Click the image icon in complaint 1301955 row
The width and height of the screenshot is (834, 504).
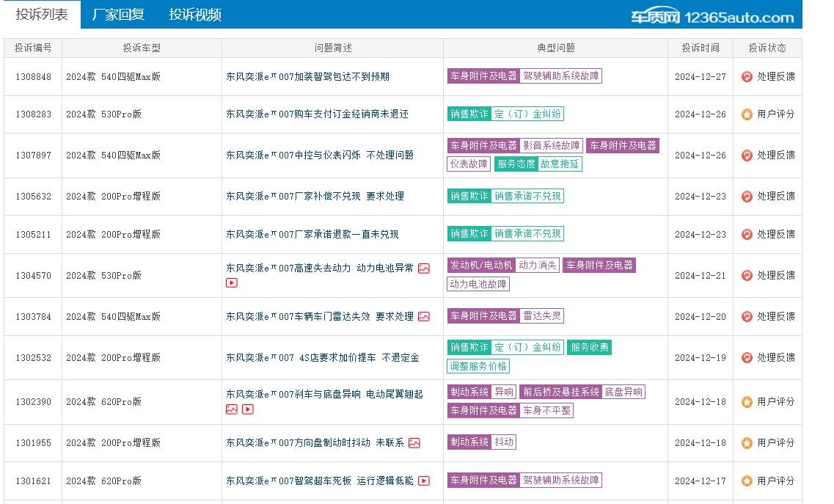[x=414, y=443]
